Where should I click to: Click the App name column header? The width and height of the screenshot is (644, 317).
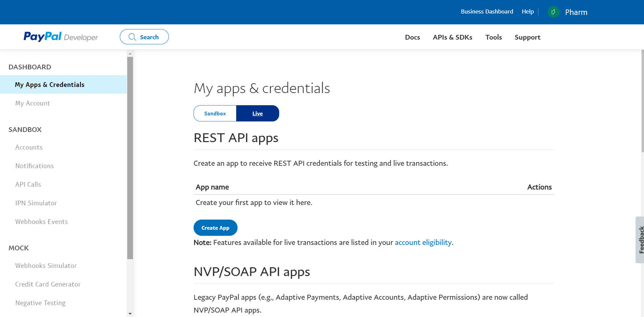tap(212, 187)
